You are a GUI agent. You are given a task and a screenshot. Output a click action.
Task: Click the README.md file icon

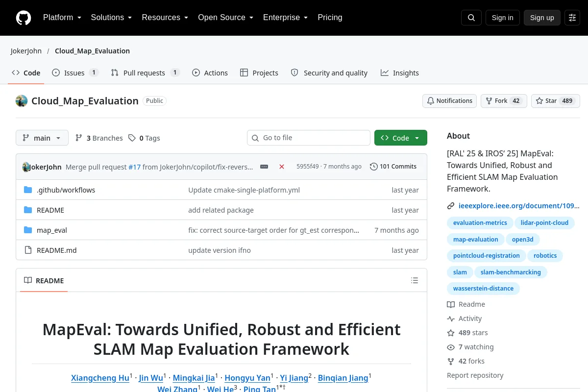pyautogui.click(x=28, y=250)
